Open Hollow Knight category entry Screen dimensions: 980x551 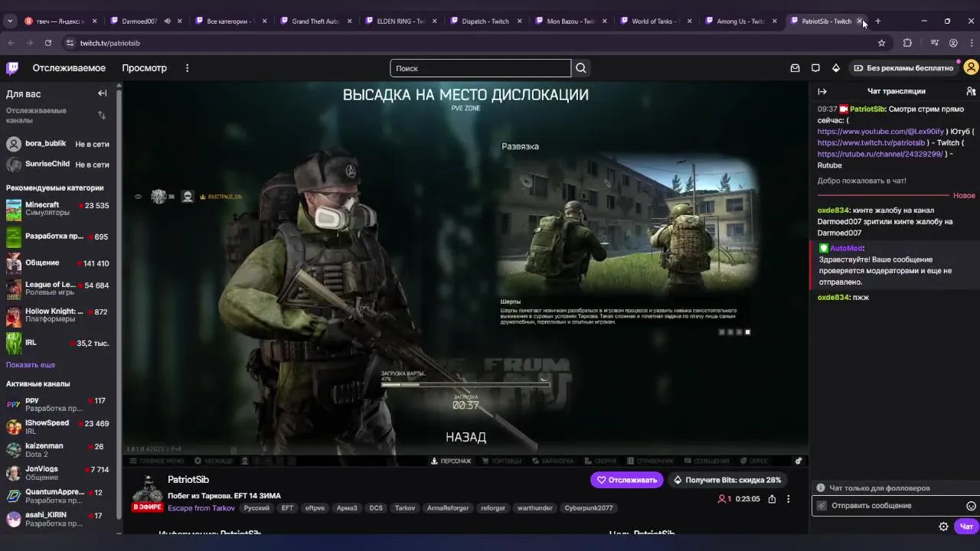coord(57,315)
